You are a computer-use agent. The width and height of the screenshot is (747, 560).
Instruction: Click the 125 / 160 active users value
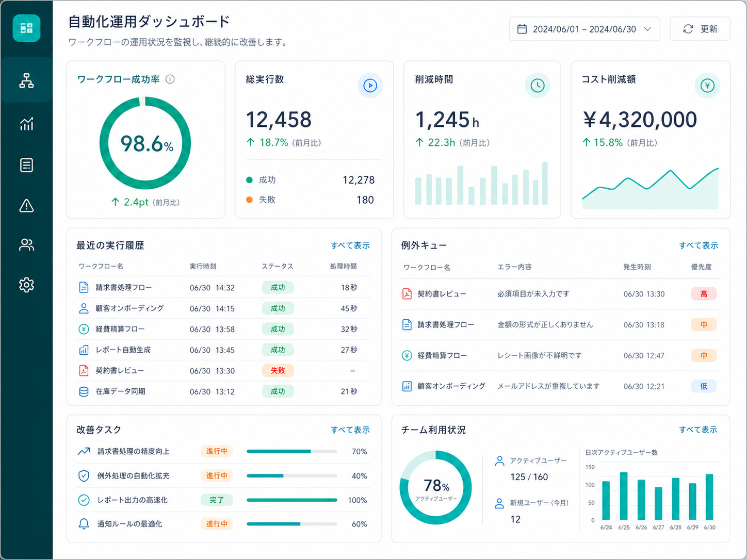[x=529, y=477]
